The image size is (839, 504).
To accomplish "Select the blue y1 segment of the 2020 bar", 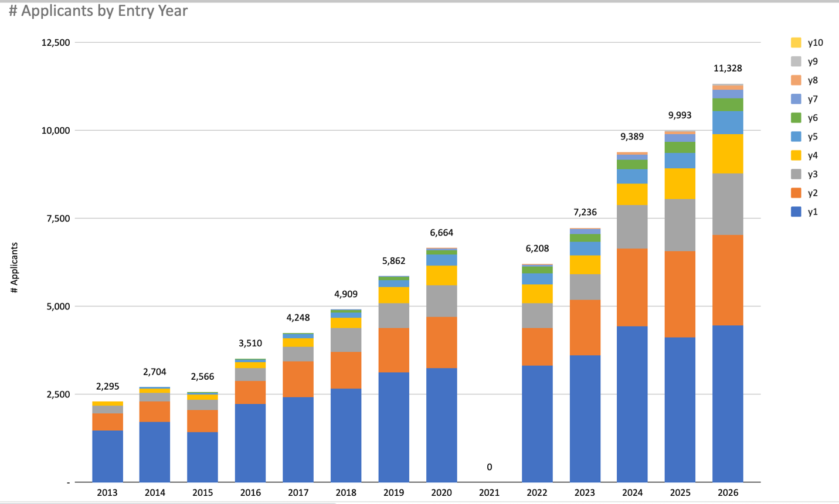I will 441,425.
